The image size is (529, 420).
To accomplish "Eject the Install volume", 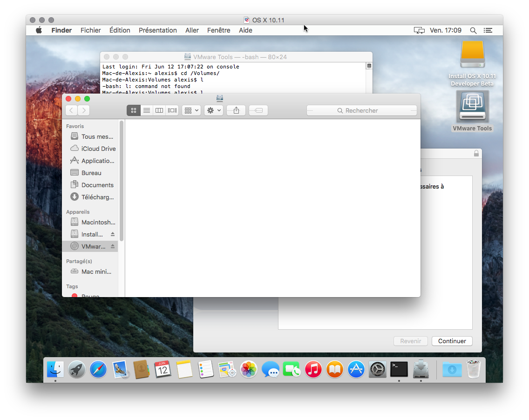I will pyautogui.click(x=113, y=234).
